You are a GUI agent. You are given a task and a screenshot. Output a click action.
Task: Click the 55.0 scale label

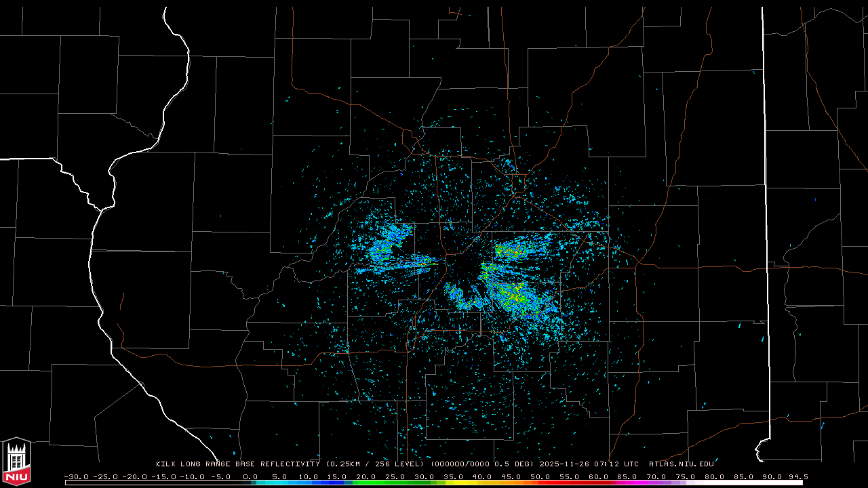coord(569,477)
